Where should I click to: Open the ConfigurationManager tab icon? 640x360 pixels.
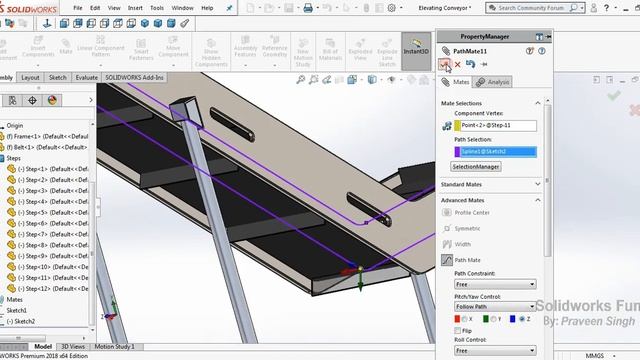point(13,100)
